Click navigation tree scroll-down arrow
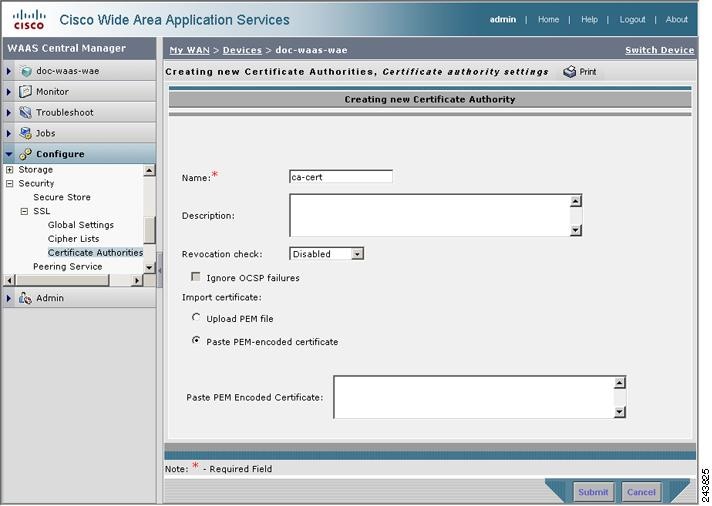The height and width of the screenshot is (506, 712). (149, 268)
